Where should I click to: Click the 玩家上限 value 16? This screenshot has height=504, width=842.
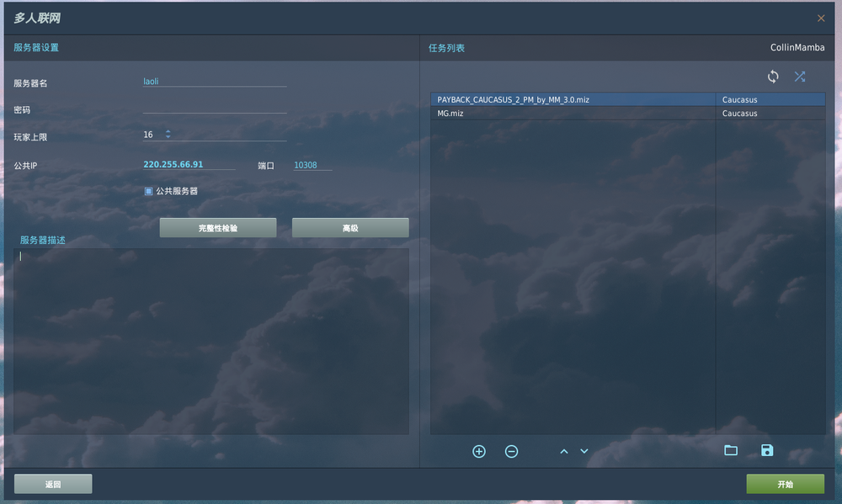tap(148, 135)
